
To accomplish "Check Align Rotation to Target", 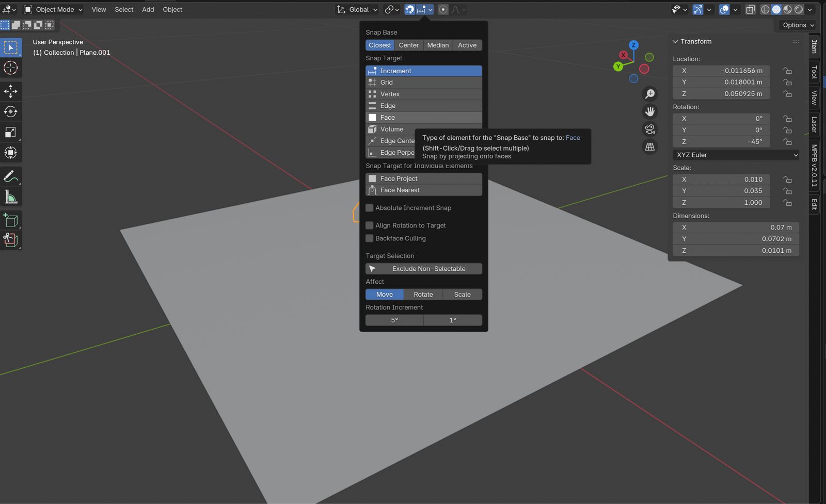I will coord(370,225).
